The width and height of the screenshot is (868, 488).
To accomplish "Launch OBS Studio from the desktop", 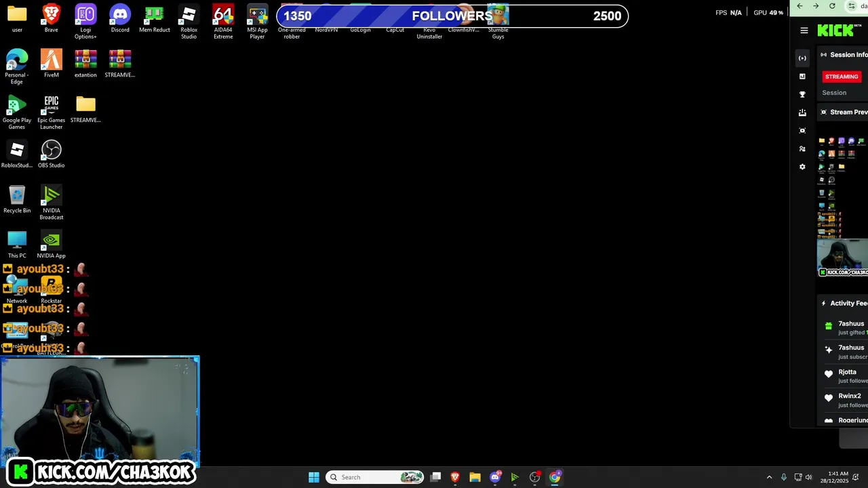I will pos(52,154).
